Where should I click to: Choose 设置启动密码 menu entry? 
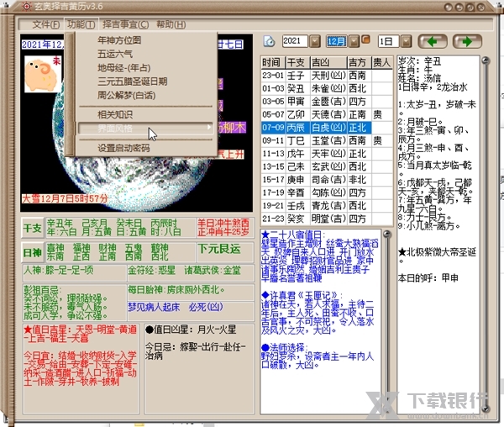[123, 148]
